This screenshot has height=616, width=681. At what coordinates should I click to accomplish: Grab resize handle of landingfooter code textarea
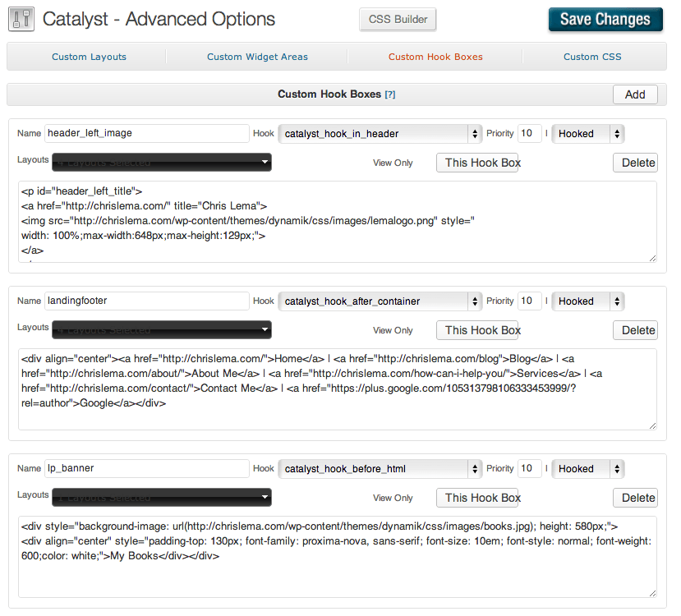pos(652,425)
